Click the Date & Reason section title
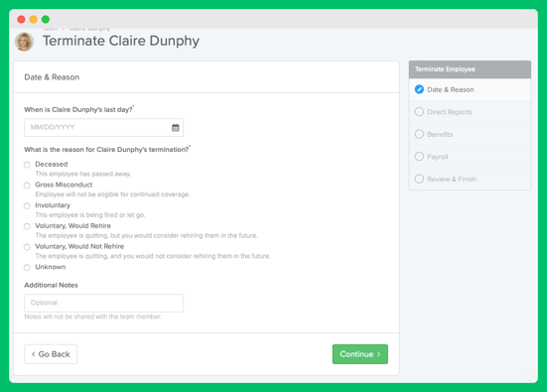The height and width of the screenshot is (392, 547). (x=52, y=77)
